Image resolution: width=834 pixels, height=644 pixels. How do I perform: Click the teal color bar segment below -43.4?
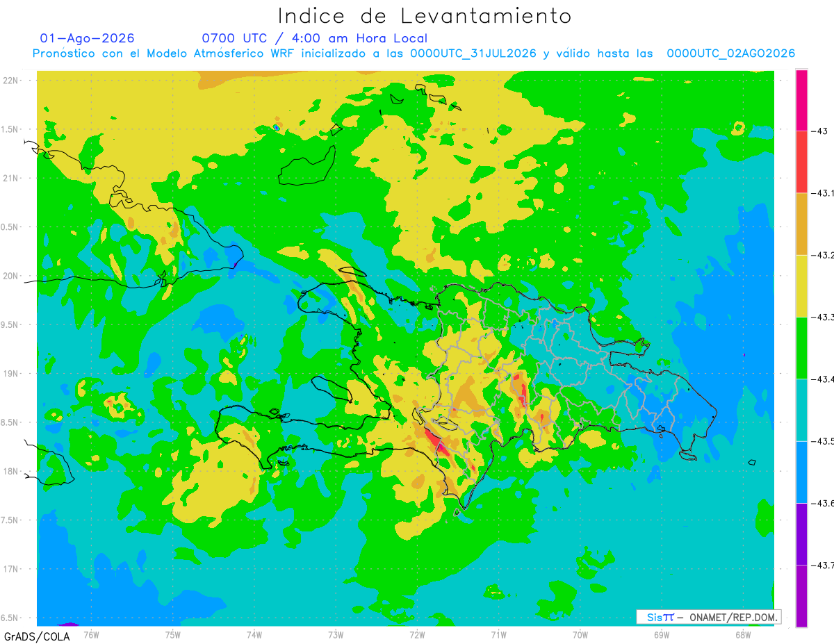(801, 410)
